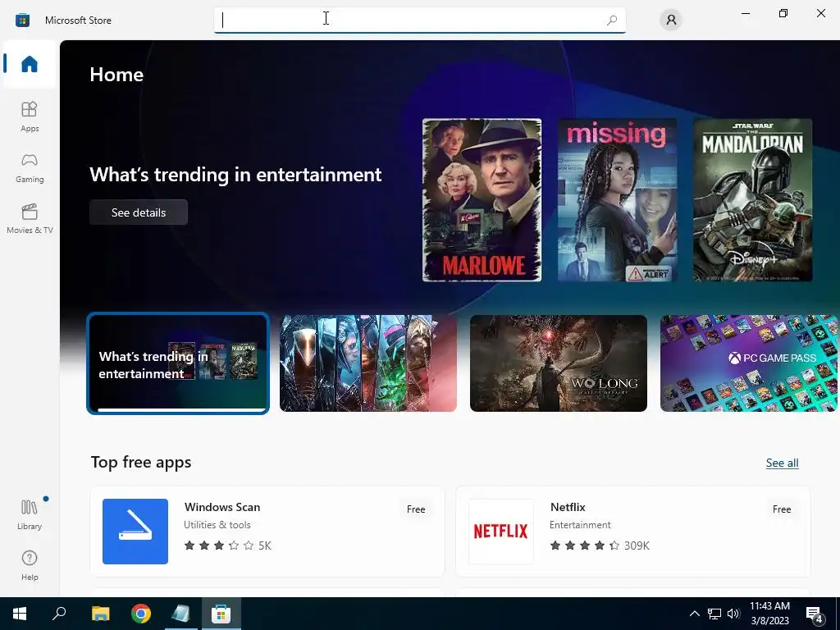Click the taskbar clock and date
Image resolution: width=840 pixels, height=630 pixels.
769,614
